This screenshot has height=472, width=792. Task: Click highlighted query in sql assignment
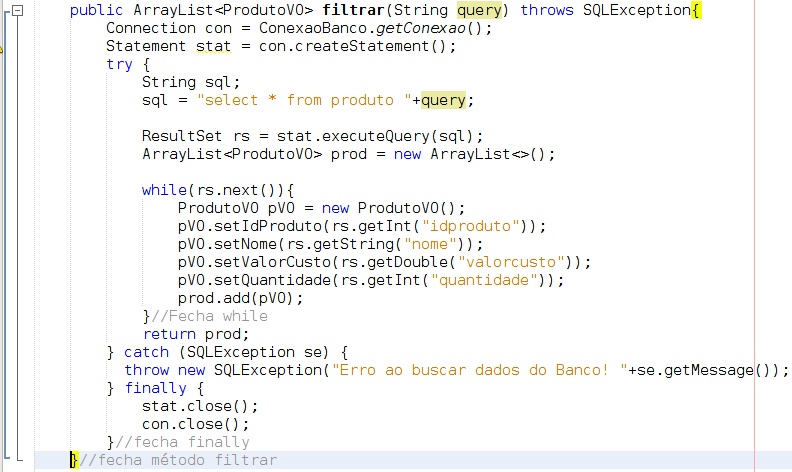coord(443,100)
